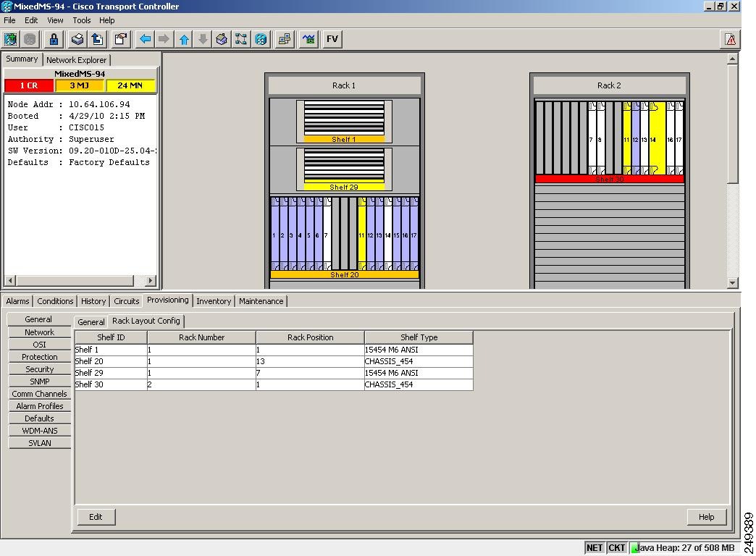Open the History tab

click(x=93, y=301)
